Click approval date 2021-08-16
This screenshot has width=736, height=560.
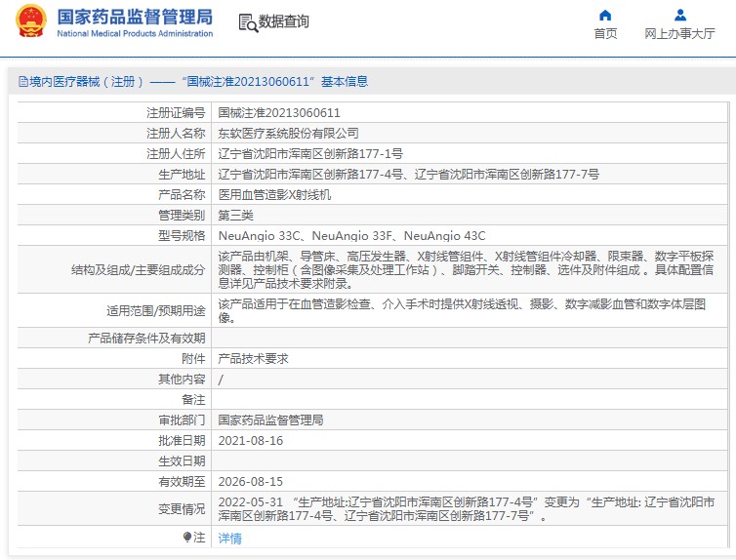point(251,441)
